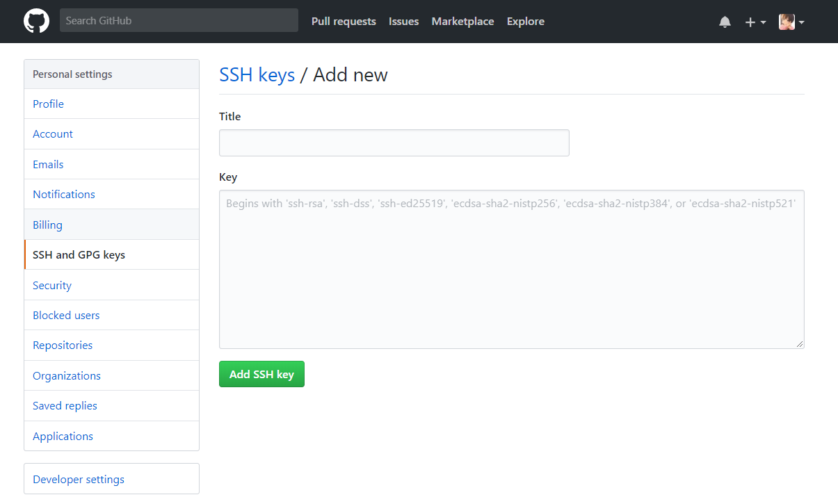Select SSH and GPG keys sidebar item

click(x=111, y=254)
